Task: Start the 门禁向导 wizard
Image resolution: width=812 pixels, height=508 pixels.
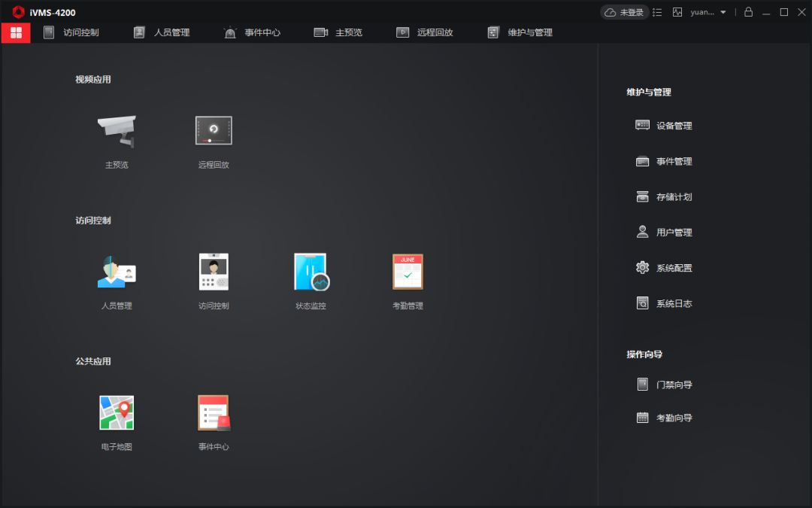Action: [x=664, y=385]
